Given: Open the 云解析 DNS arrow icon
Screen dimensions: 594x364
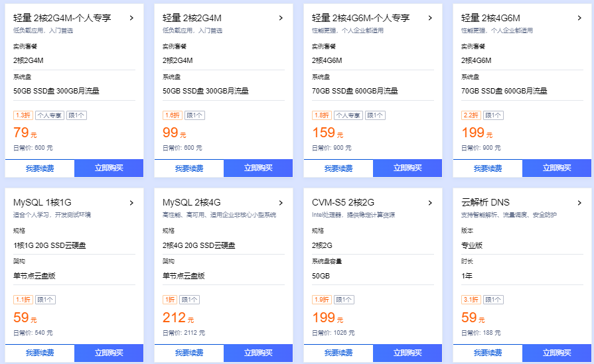Looking at the screenshot, I should 579,203.
